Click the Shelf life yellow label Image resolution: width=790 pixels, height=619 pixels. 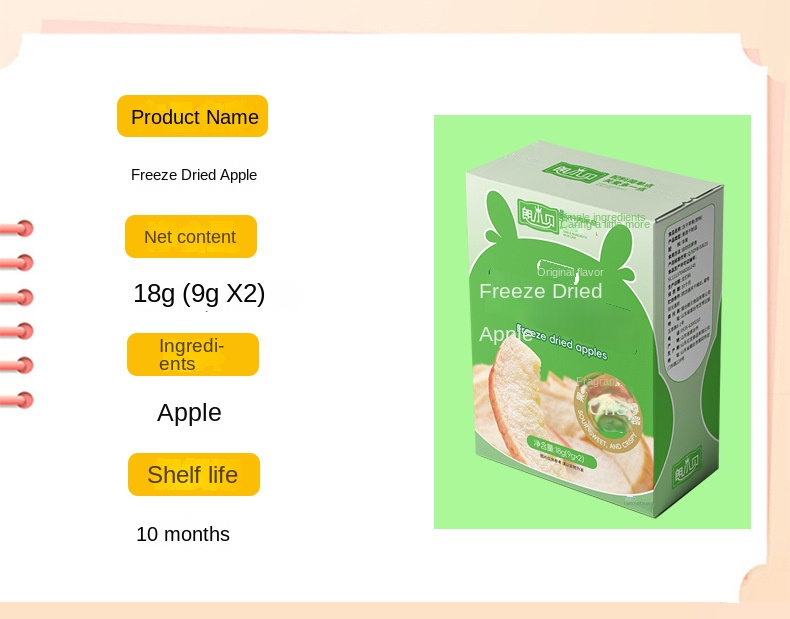[x=193, y=475]
